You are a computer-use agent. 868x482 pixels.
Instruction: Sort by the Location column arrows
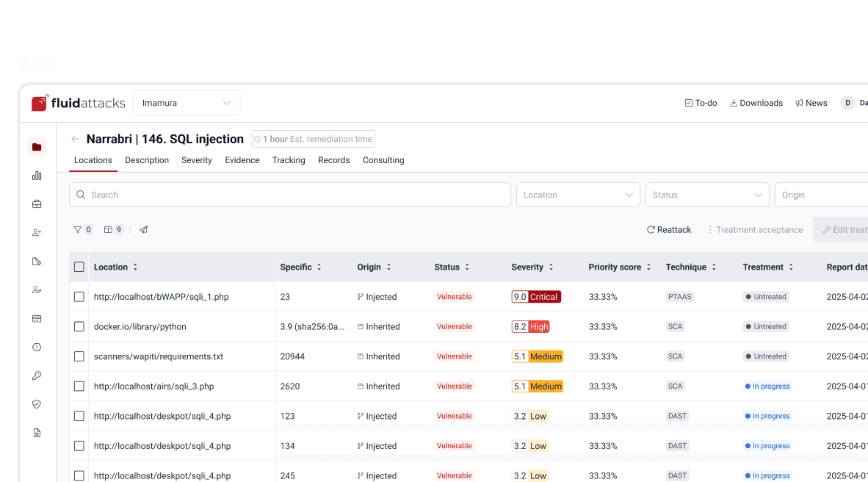click(x=135, y=267)
